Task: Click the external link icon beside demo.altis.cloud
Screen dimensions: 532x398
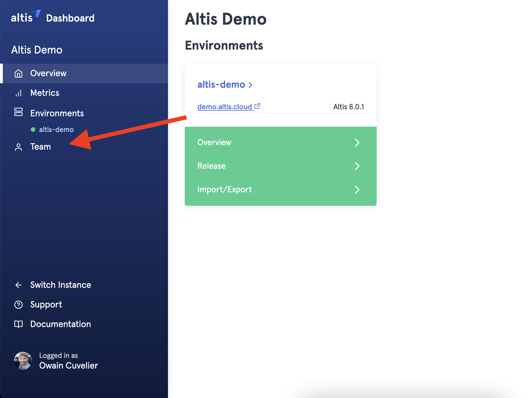Action: tap(257, 106)
